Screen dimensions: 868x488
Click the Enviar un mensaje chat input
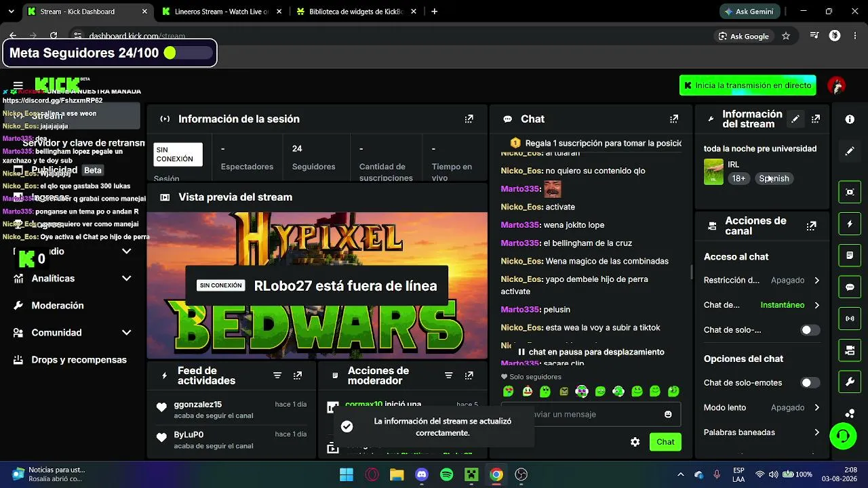[591, 414]
